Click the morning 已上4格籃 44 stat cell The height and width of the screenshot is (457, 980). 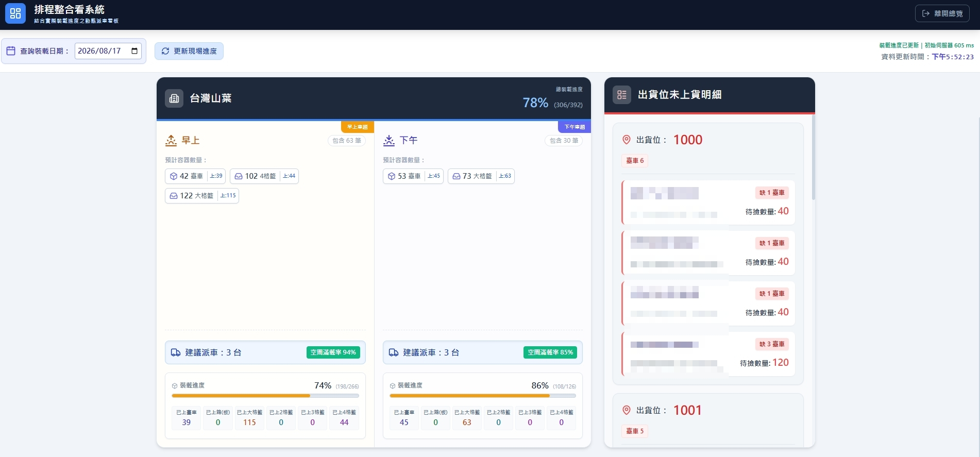click(344, 418)
